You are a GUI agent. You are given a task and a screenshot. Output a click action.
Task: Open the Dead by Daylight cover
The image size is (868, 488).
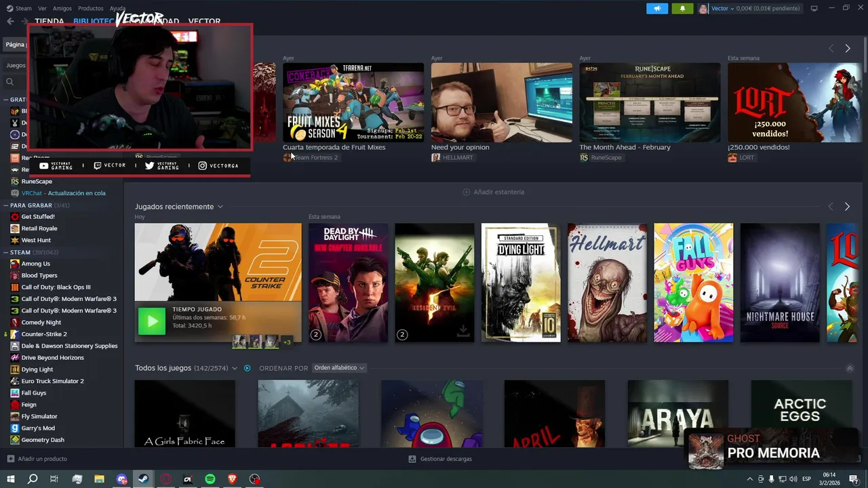point(348,283)
